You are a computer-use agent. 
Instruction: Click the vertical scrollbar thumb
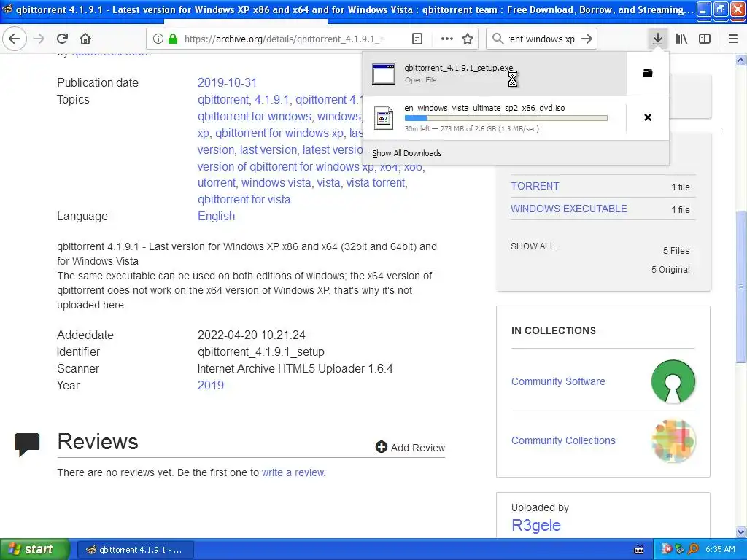coord(740,287)
